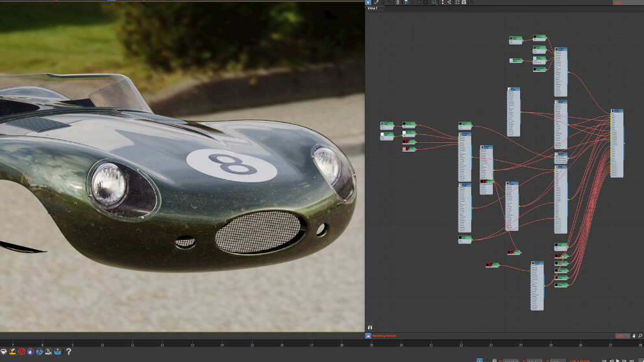Click the eyedropper Pick Material tool
The width and height of the screenshot is (644, 362).
click(378, 3)
